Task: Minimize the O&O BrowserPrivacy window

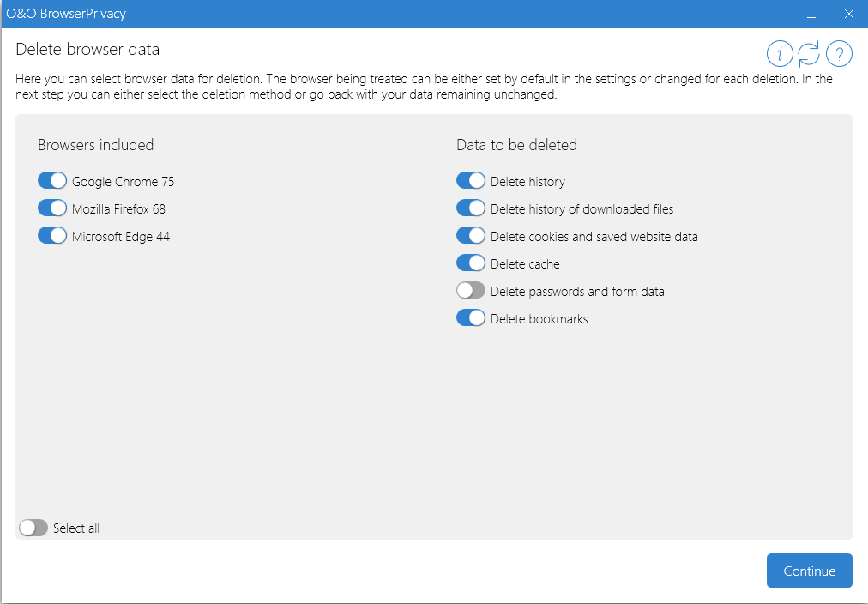Action: [x=810, y=14]
